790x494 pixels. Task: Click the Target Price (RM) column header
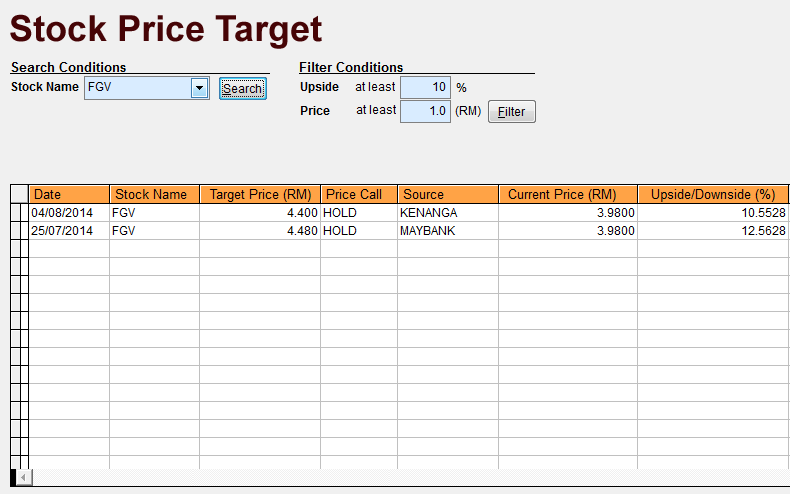click(260, 194)
